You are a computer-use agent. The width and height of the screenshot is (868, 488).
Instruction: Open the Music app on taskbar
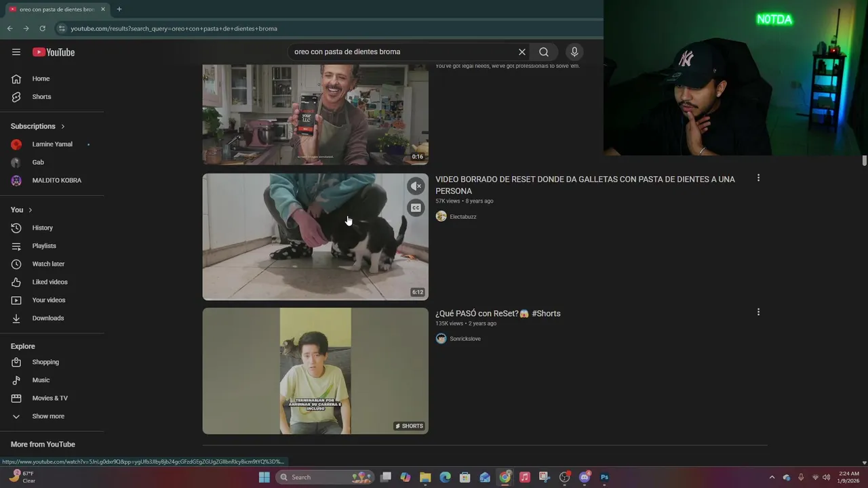pos(525,477)
